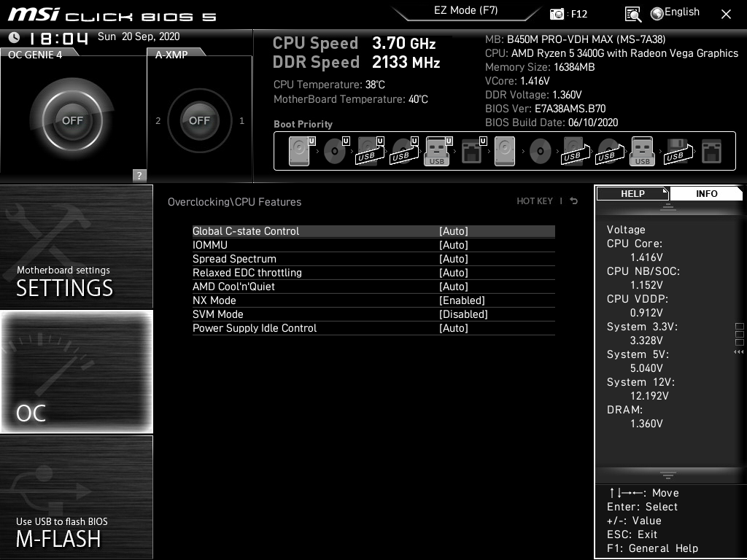Click the BIOS Ver E7A38AMS.B70 text

[x=545, y=109]
